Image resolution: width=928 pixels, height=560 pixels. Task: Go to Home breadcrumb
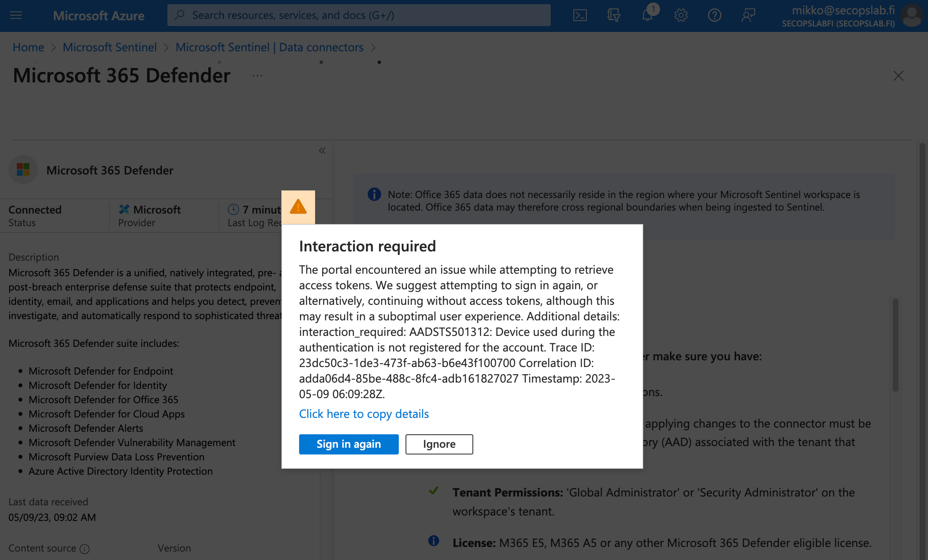click(28, 47)
